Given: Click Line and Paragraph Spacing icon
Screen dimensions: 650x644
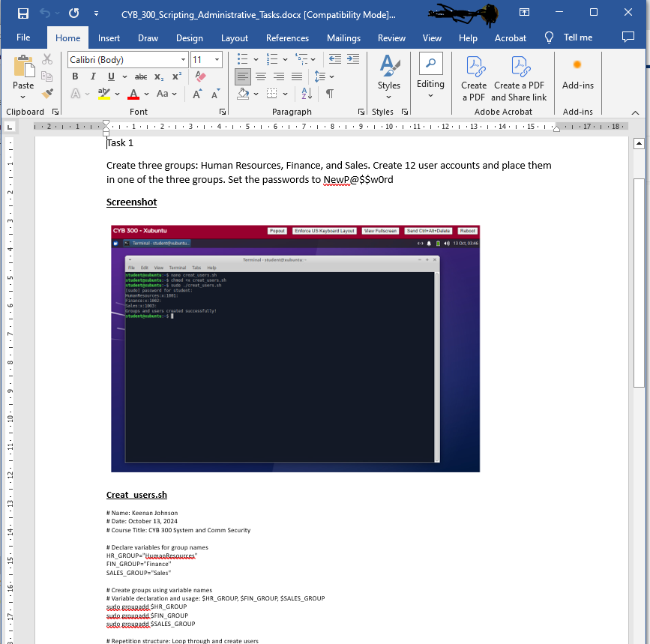Looking at the screenshot, I should pyautogui.click(x=319, y=76).
